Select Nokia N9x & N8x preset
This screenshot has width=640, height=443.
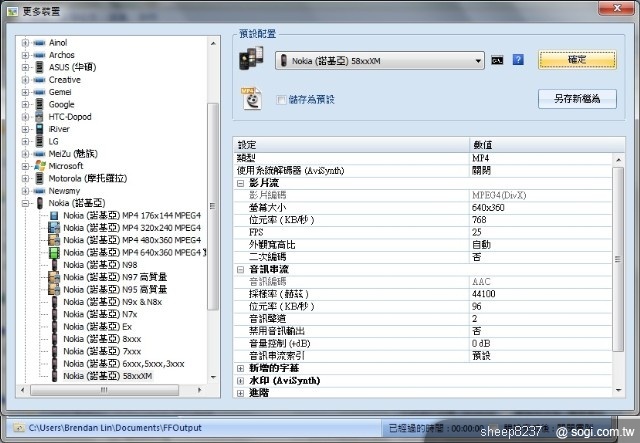pyautogui.click(x=113, y=302)
